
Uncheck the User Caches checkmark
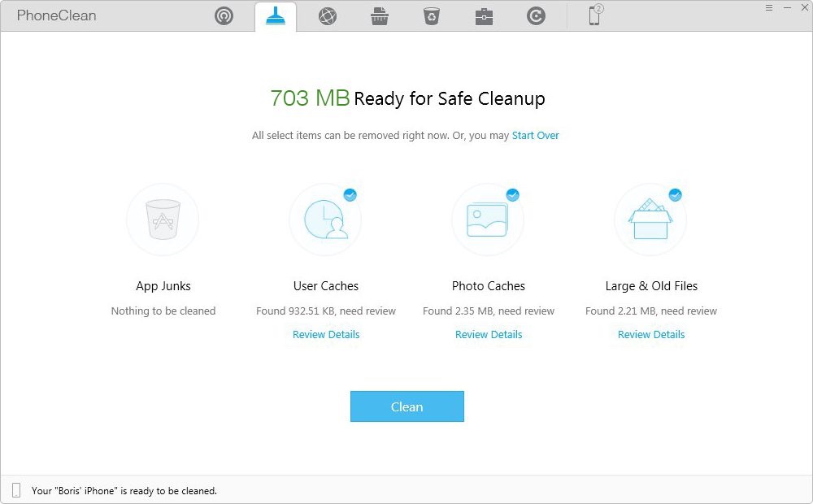click(x=350, y=195)
